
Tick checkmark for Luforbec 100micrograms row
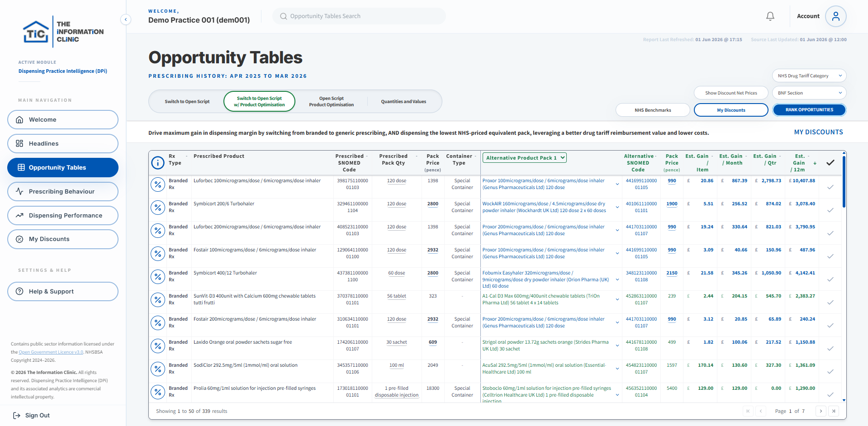[x=830, y=187]
